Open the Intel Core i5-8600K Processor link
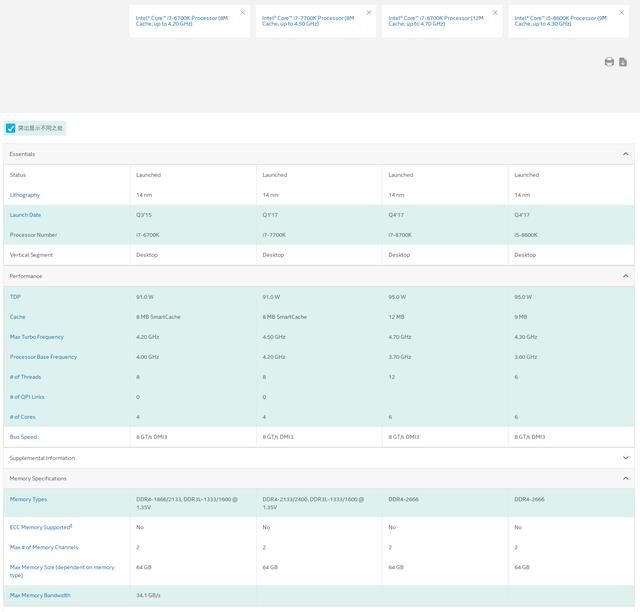The height and width of the screenshot is (612, 640). coord(560,21)
